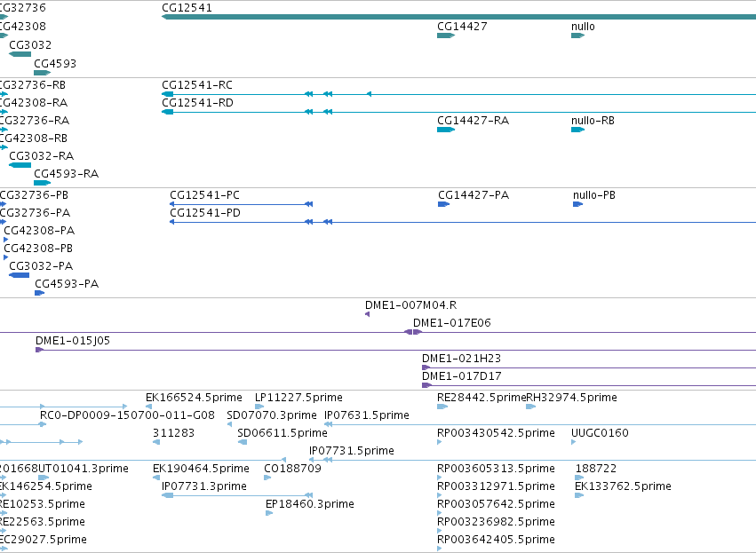Select the RH32974.5prime EST label
The image size is (756, 553).
[x=571, y=398]
